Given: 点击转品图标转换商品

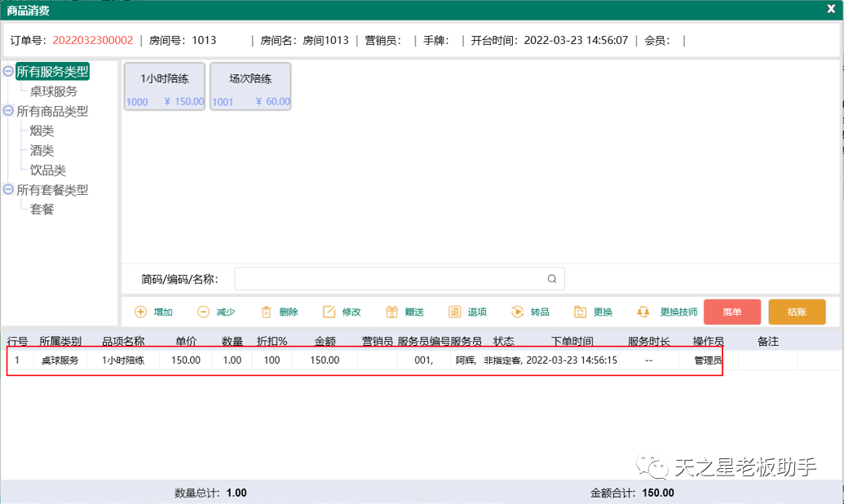Looking at the screenshot, I should coord(517,312).
